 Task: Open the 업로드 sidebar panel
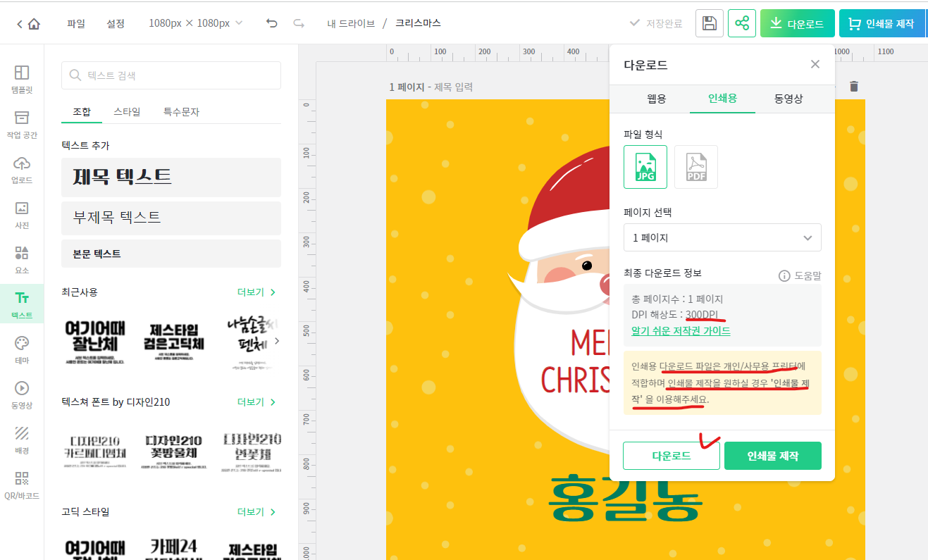[22, 169]
